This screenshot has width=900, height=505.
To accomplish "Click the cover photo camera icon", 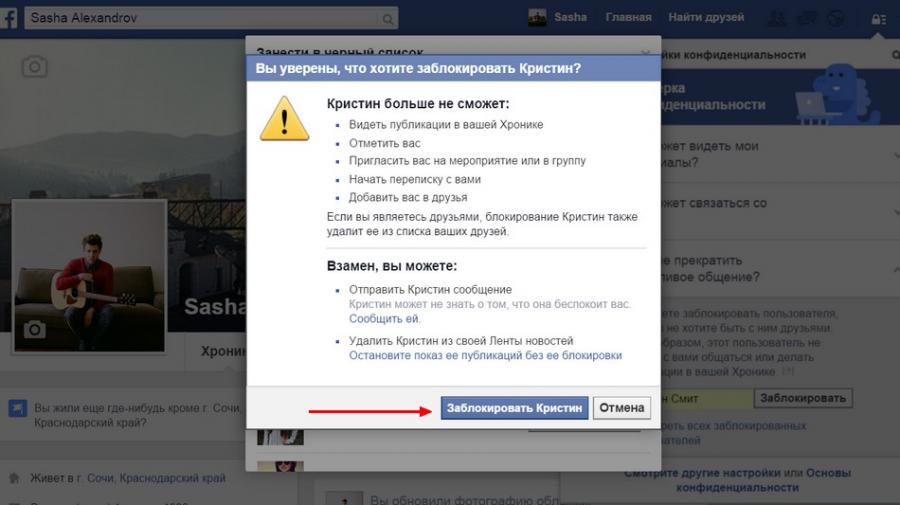I will tap(34, 67).
